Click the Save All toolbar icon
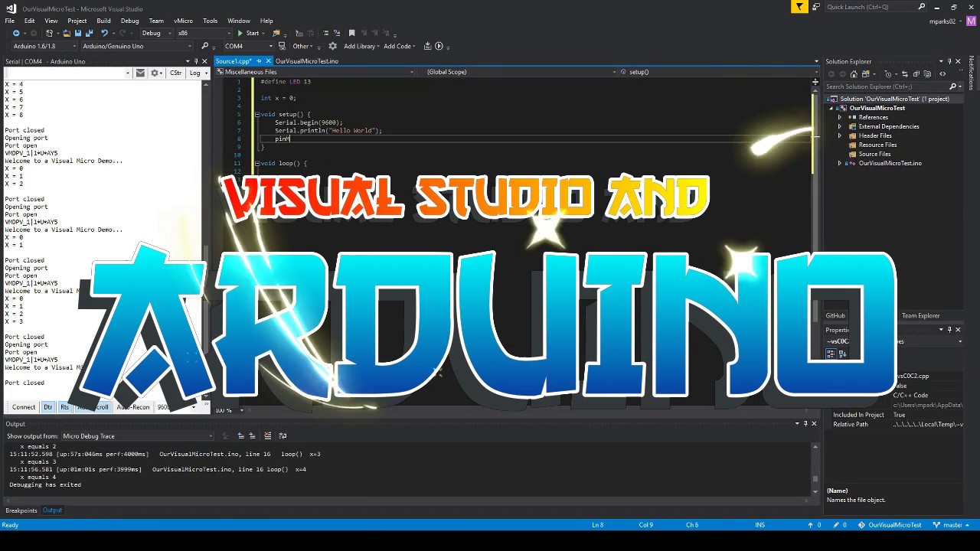980x551 pixels. [x=89, y=33]
